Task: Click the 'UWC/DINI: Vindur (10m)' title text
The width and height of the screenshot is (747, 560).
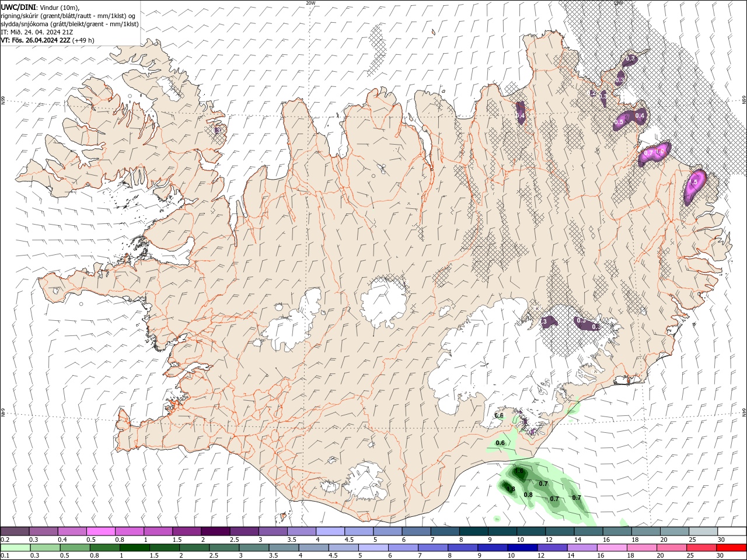Action: (x=40, y=7)
